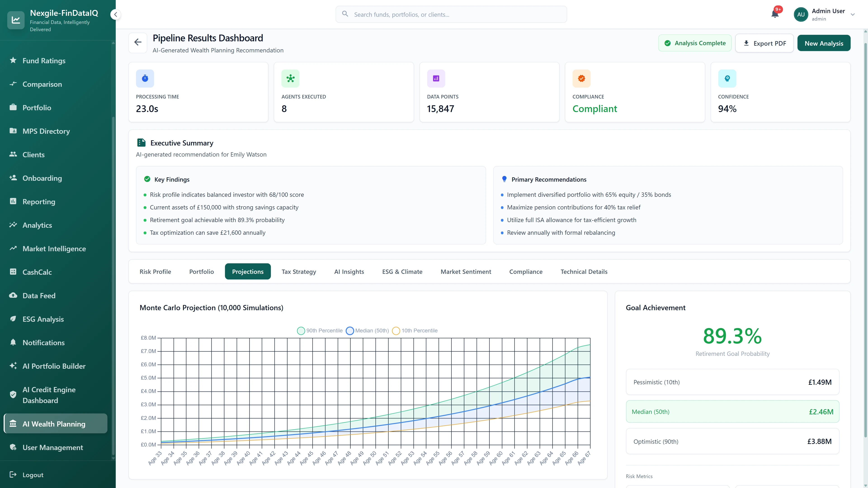This screenshot has height=488, width=868.
Task: Open the Fund Ratings section
Action: (14, 61)
